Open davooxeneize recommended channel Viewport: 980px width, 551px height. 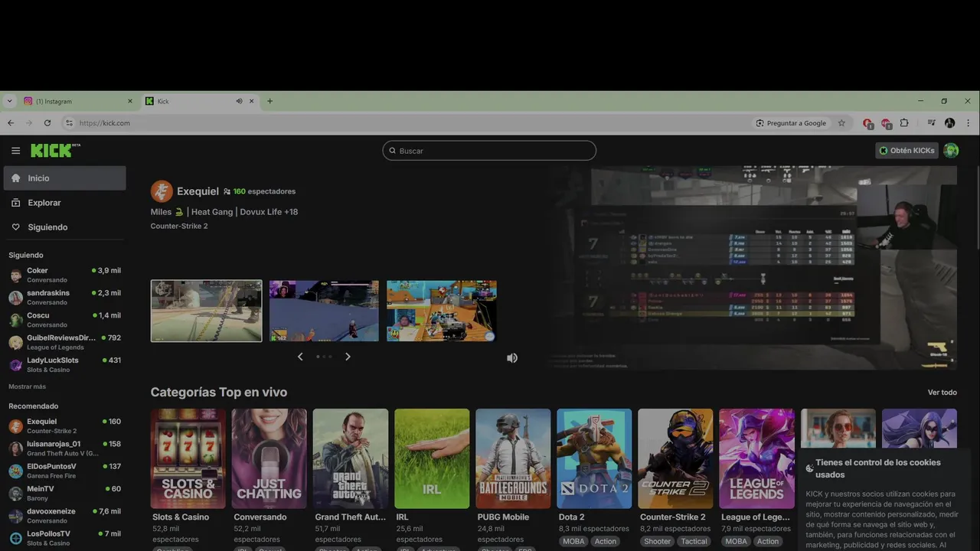pos(64,515)
